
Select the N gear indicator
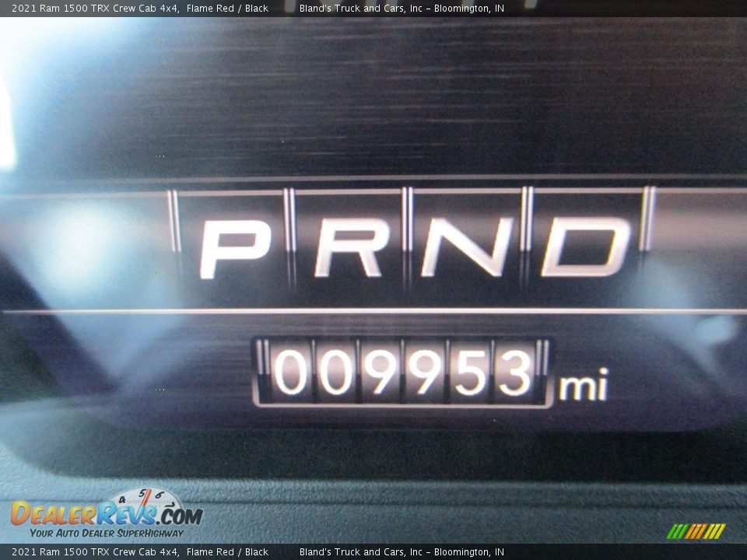468,247
